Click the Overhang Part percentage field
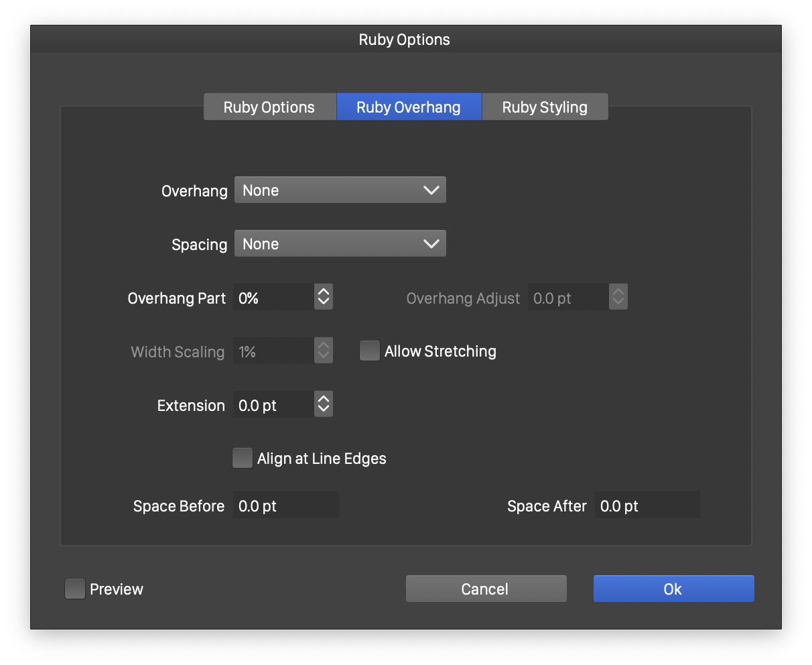Viewport: 812px width, 665px height. (x=273, y=298)
